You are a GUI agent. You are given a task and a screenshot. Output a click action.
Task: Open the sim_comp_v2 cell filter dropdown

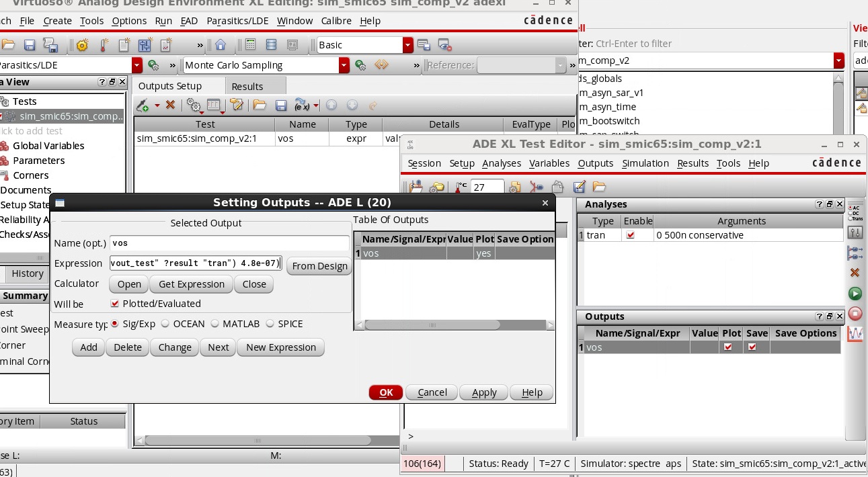838,60
